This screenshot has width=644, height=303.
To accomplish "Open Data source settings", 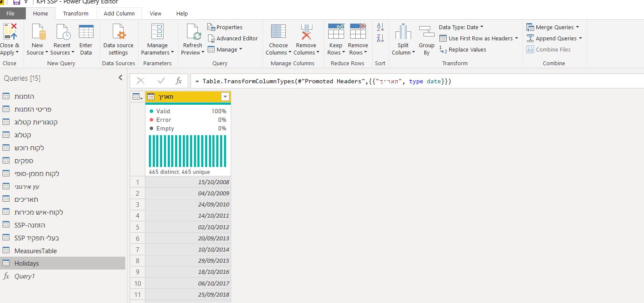I will 118,32.
